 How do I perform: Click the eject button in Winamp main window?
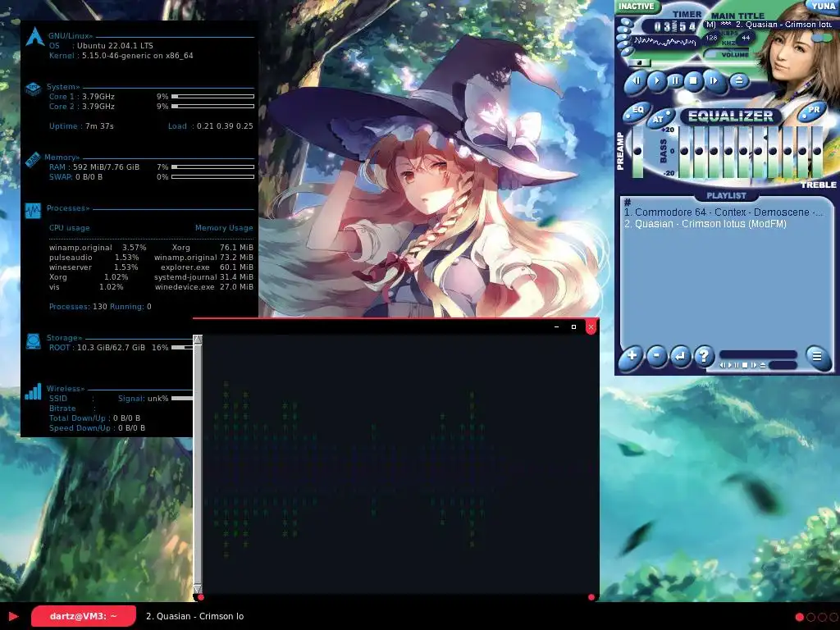739,81
